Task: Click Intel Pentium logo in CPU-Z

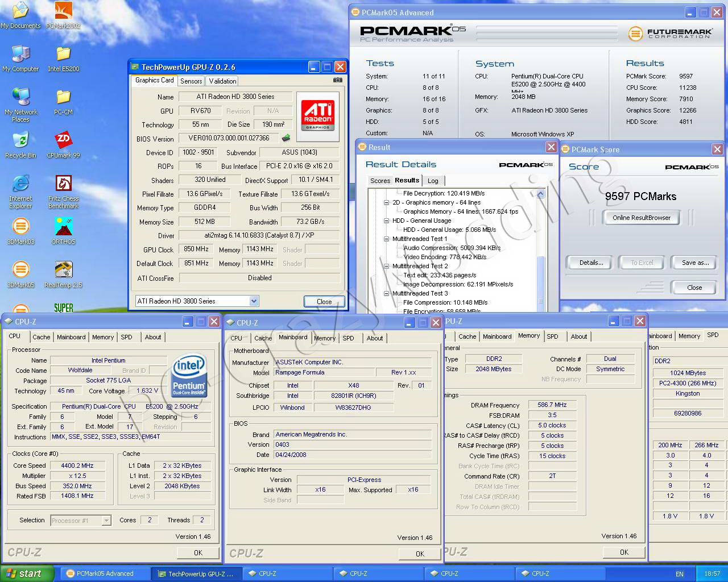Action: [x=189, y=375]
